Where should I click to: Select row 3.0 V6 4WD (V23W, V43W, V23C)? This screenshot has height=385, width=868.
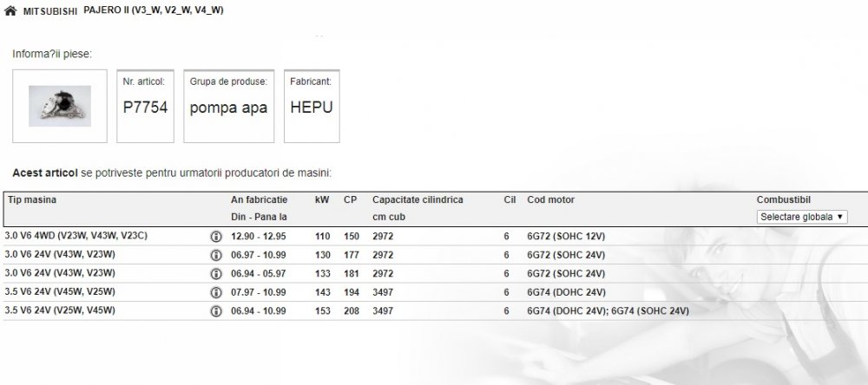pos(435,236)
